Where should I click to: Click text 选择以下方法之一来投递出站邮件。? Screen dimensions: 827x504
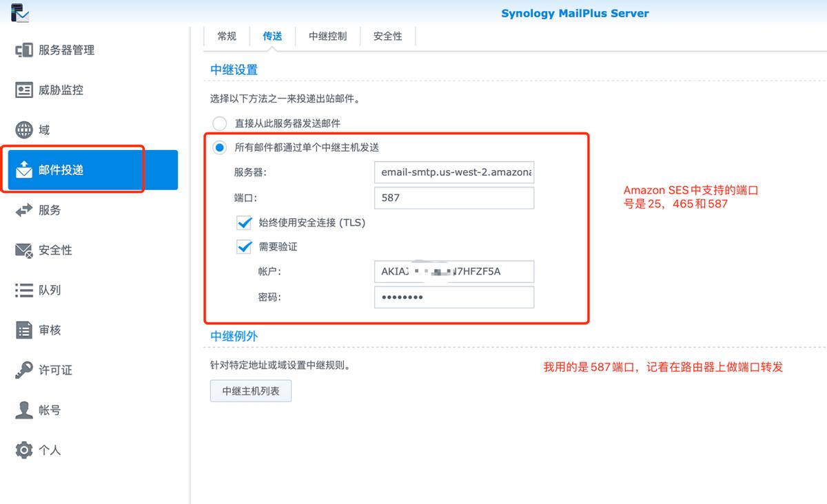(x=285, y=99)
